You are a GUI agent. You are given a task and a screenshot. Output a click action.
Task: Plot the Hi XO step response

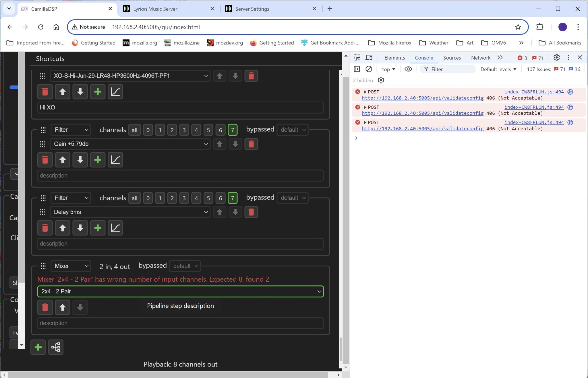115,92
